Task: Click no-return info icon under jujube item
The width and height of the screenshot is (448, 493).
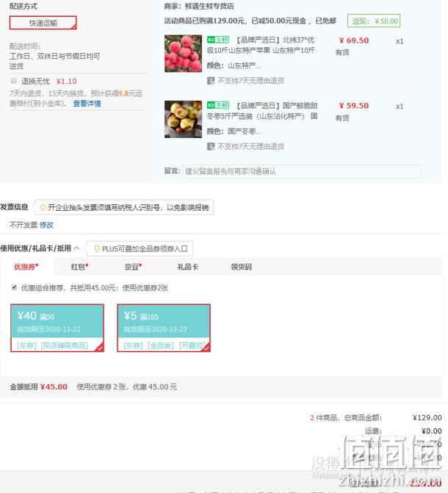Action: point(211,146)
